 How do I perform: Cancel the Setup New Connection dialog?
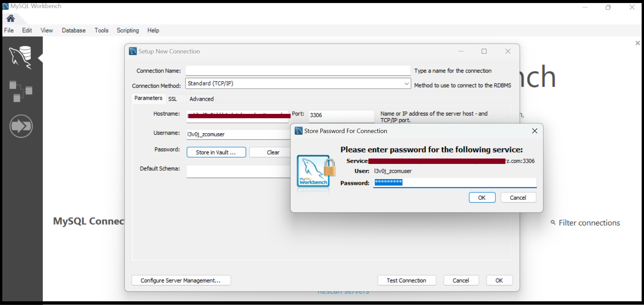pyautogui.click(x=461, y=280)
